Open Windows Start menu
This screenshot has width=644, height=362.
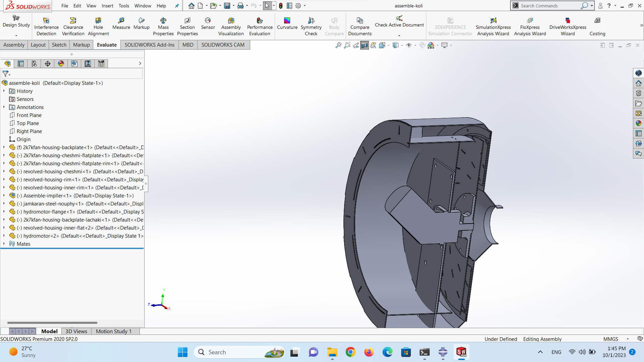pyautogui.click(x=182, y=352)
